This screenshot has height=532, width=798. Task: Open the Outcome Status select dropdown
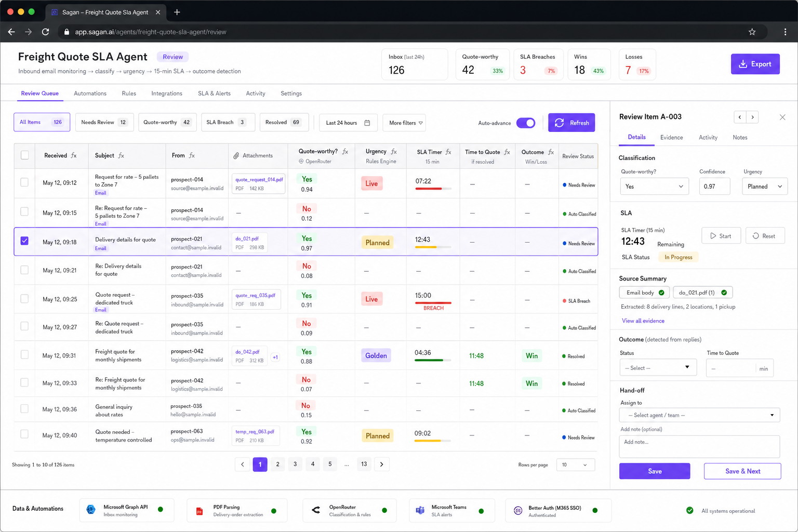pos(658,368)
